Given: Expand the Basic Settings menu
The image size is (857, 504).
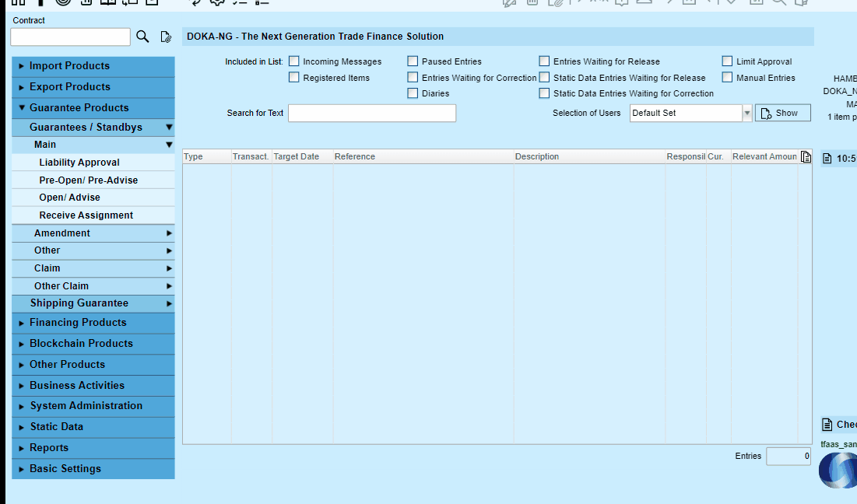Looking at the screenshot, I should (93, 469).
